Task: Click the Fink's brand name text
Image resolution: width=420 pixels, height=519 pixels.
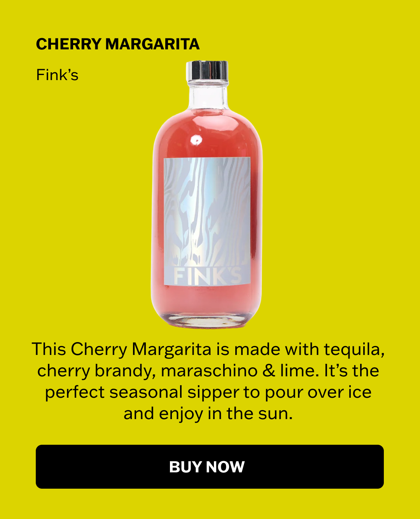Action: pyautogui.click(x=57, y=75)
